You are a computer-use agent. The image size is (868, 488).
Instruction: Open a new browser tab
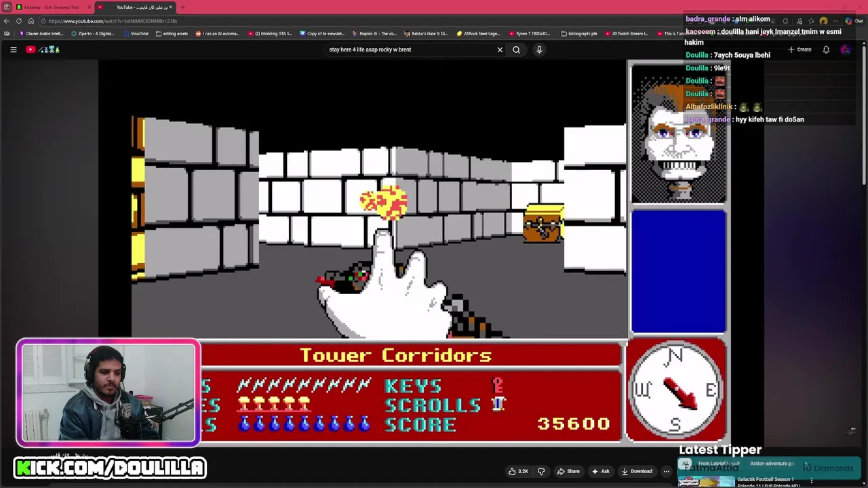182,7
